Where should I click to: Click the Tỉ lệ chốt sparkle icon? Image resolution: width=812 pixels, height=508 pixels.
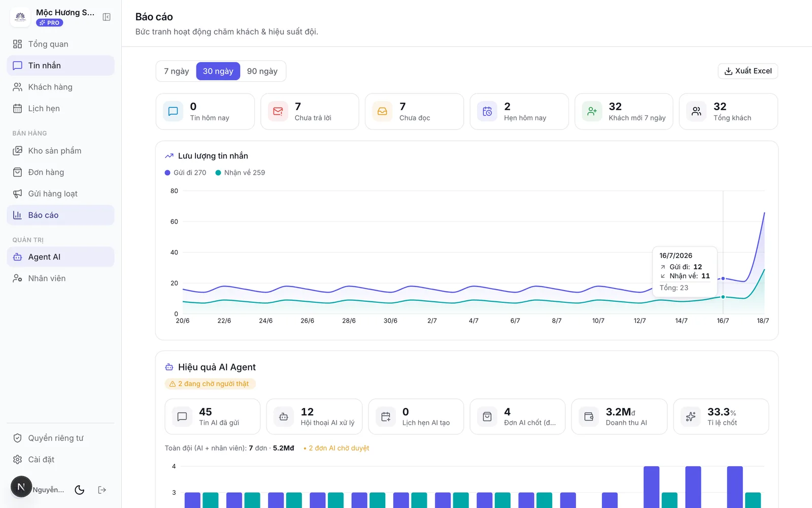691,417
